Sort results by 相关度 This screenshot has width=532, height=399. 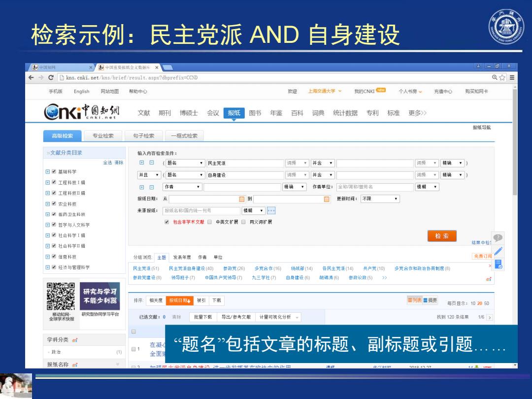(x=156, y=300)
